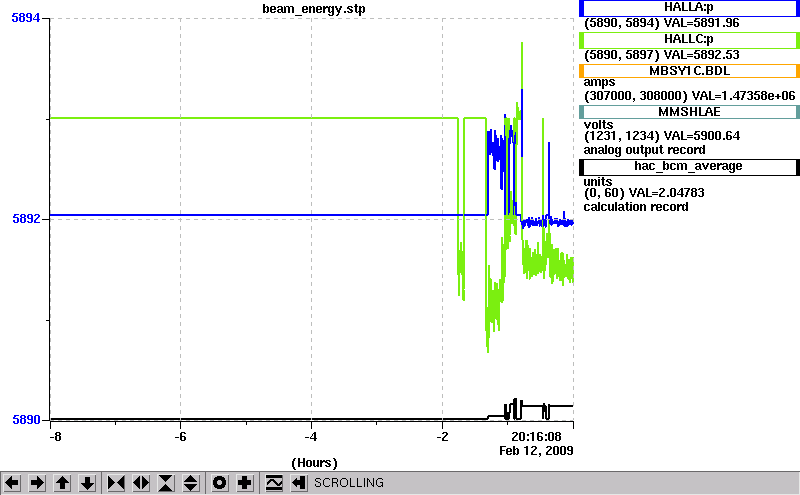800x495 pixels.
Task: Click the -2 hours x-axis label
Action: point(442,437)
